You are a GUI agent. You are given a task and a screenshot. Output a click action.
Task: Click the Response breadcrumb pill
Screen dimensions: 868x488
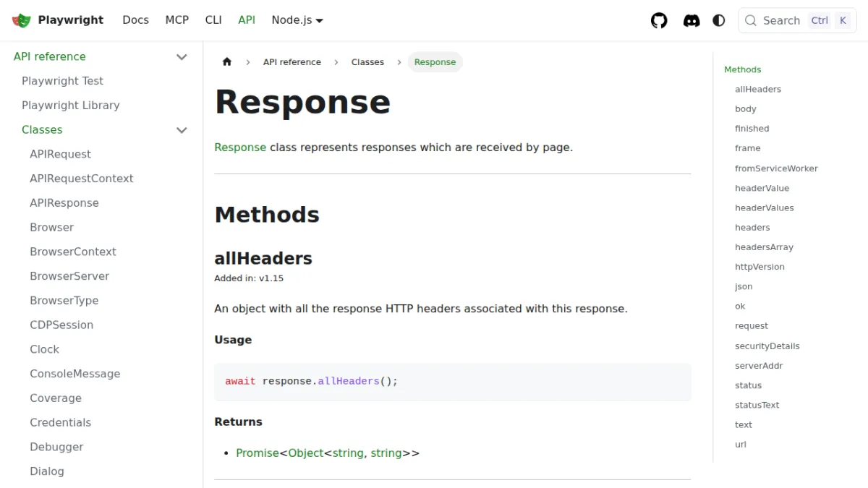435,62
